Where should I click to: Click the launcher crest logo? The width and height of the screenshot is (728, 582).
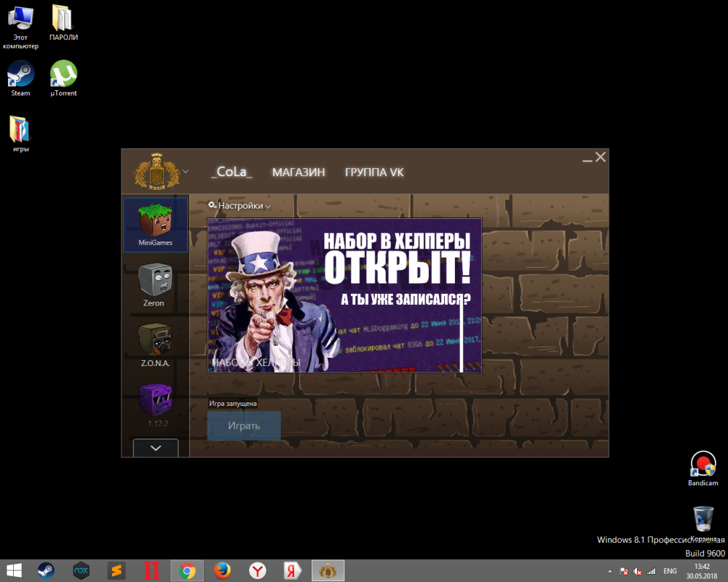pos(156,172)
